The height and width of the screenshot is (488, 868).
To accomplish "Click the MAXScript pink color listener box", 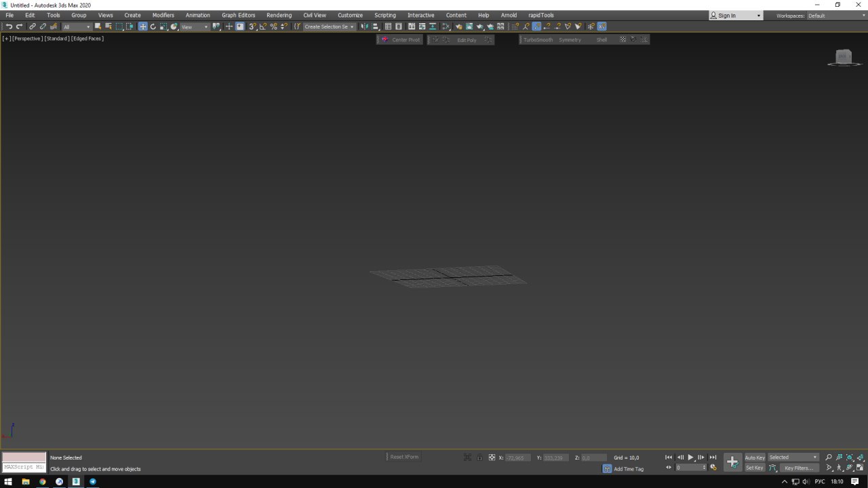I will click(24, 457).
